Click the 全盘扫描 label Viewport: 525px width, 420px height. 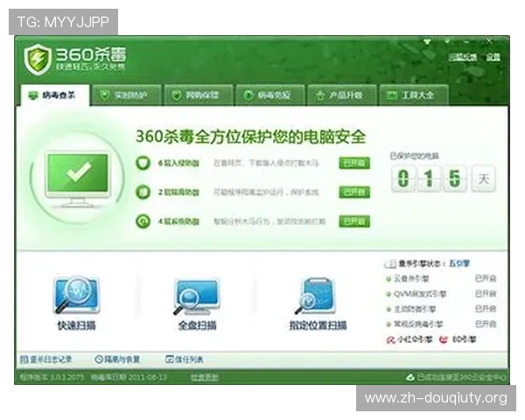click(197, 325)
